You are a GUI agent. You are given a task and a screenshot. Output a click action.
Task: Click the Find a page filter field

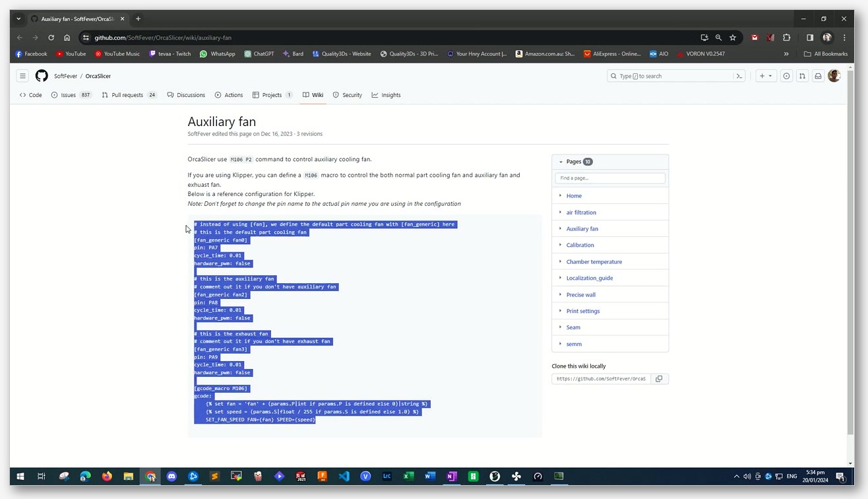coord(610,178)
